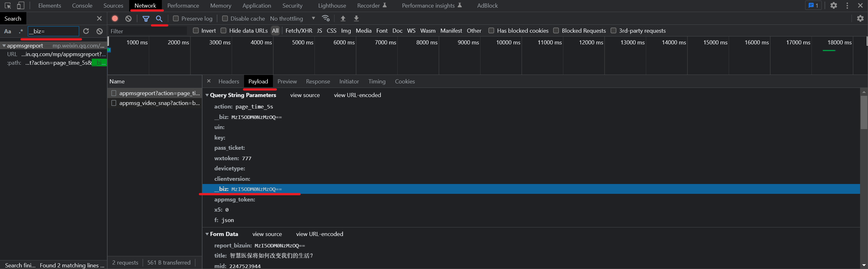Image resolution: width=868 pixels, height=269 pixels.
Task: Open the No throttling dropdown
Action: tap(293, 18)
